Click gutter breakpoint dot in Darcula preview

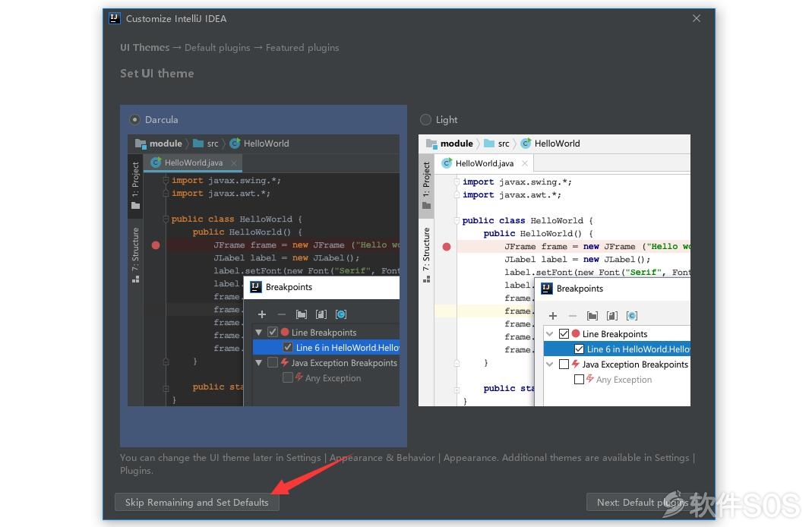(156, 245)
